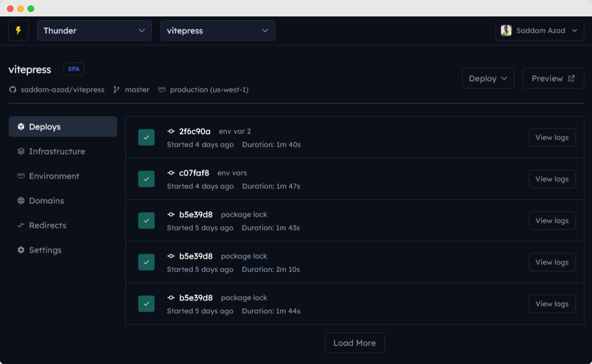
Task: Click the AWS icon beside production (us-west-1)
Action: click(161, 89)
